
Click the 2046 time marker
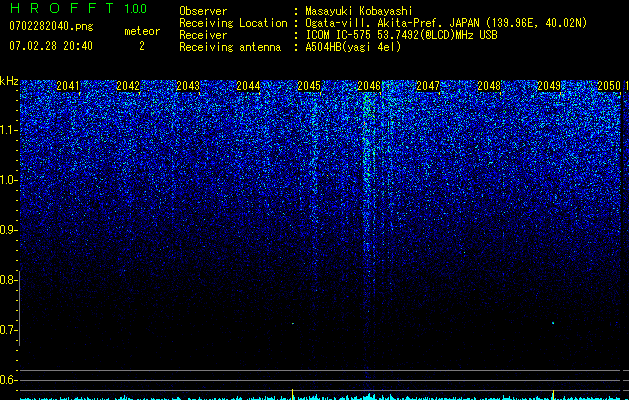point(369,85)
